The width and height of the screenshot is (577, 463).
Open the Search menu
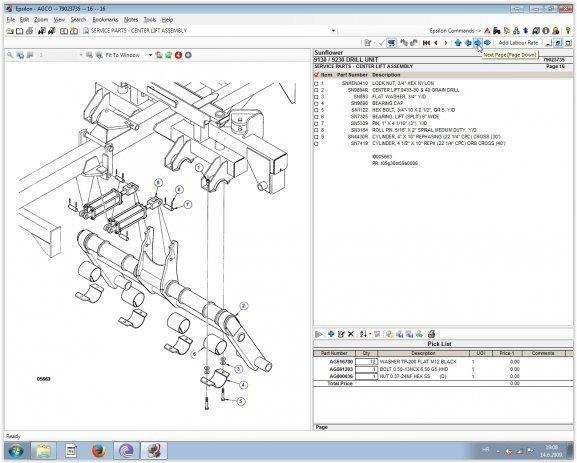(x=78, y=20)
